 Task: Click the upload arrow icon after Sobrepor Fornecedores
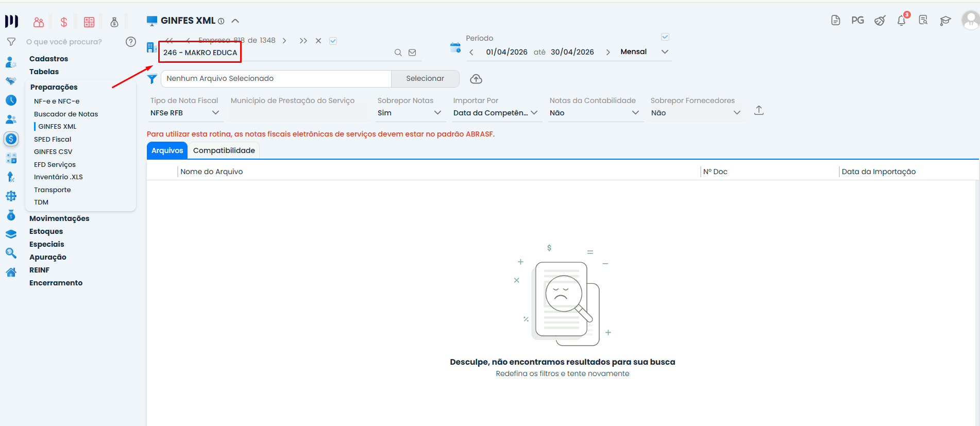[759, 110]
